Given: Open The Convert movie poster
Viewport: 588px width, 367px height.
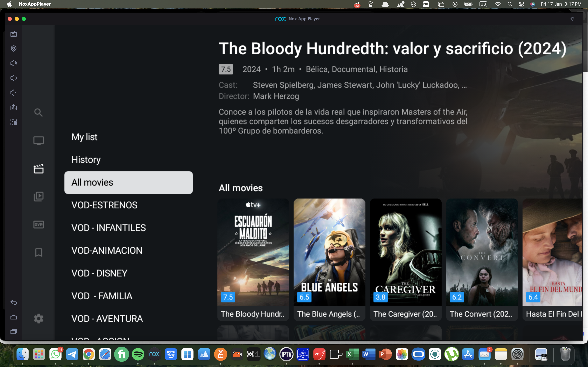Looking at the screenshot, I should (x=482, y=260).
